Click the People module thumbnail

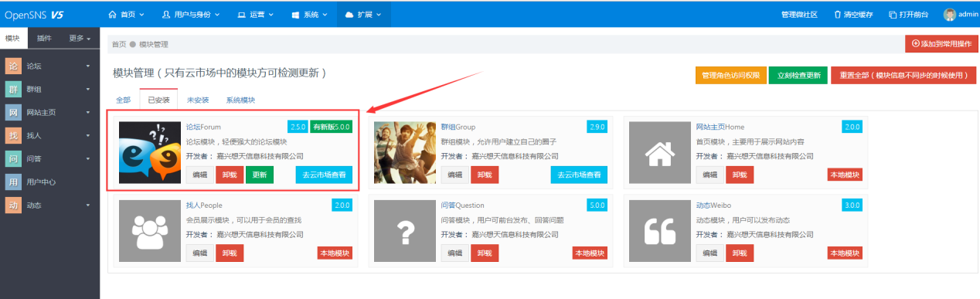[x=149, y=230]
